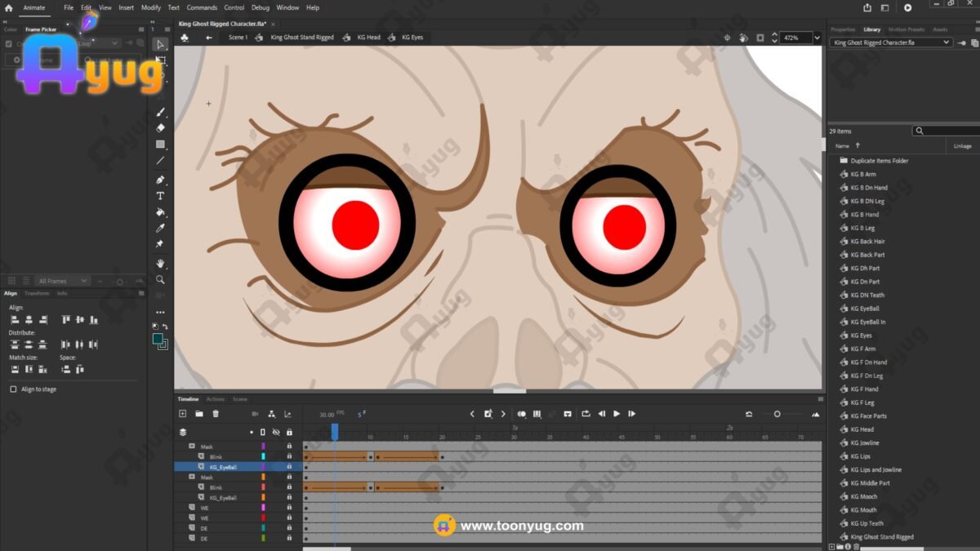Switch to the Transform tab
980x551 pixels.
pyautogui.click(x=37, y=293)
